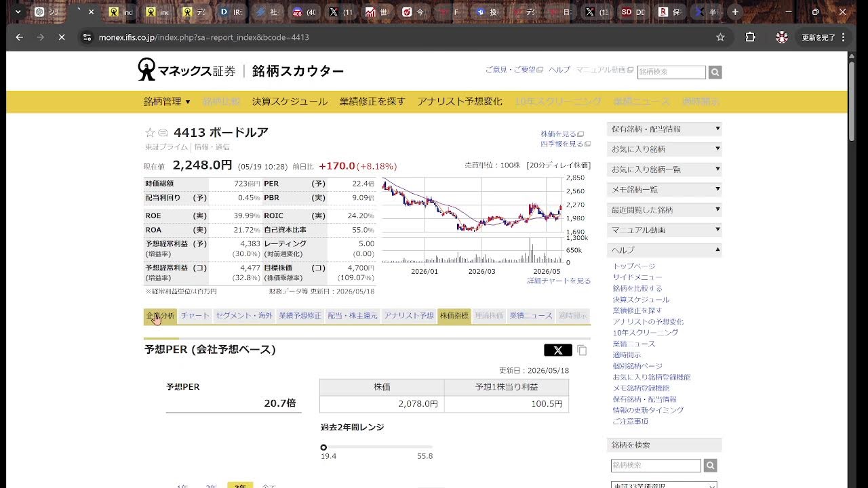This screenshot has height=488, width=868.
Task: Open the 銘柄を比較する help link
Action: (x=637, y=289)
